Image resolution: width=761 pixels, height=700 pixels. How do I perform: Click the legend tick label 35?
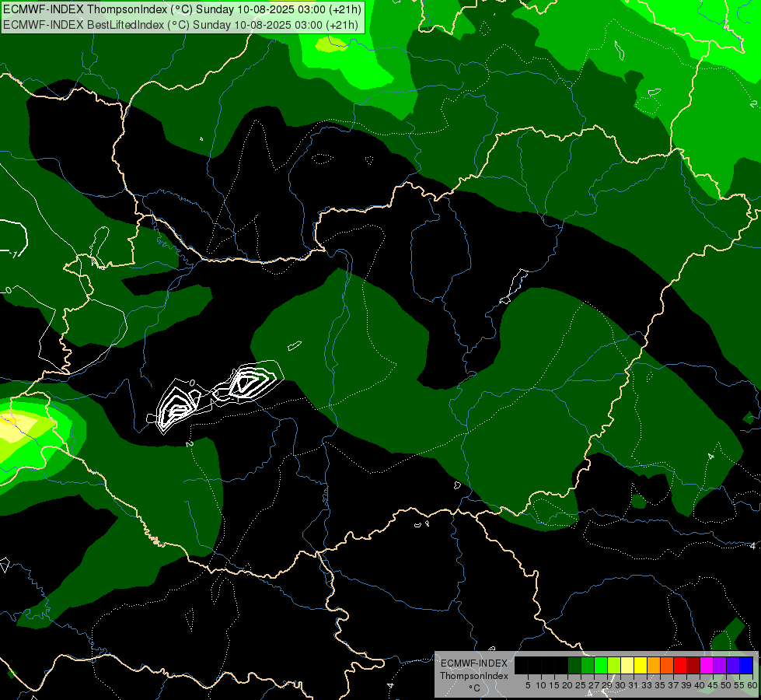660,685
